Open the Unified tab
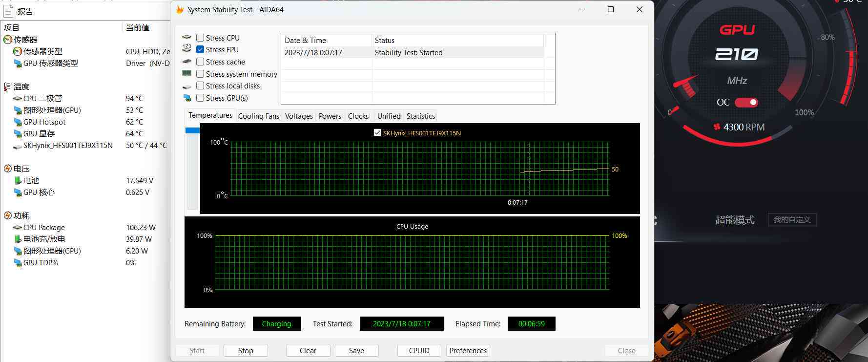Screen dimensions: 868x362 389,116
